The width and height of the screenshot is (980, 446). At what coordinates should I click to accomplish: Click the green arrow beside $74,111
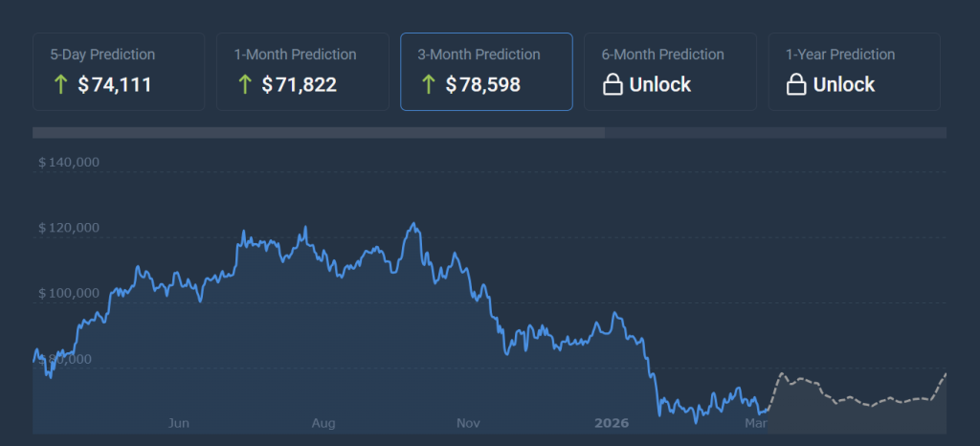click(61, 85)
